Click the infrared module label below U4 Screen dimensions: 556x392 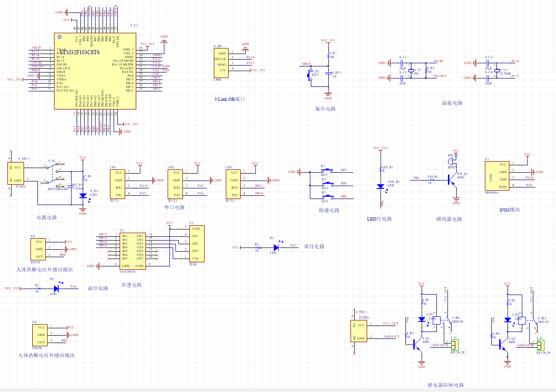pyautogui.click(x=45, y=270)
